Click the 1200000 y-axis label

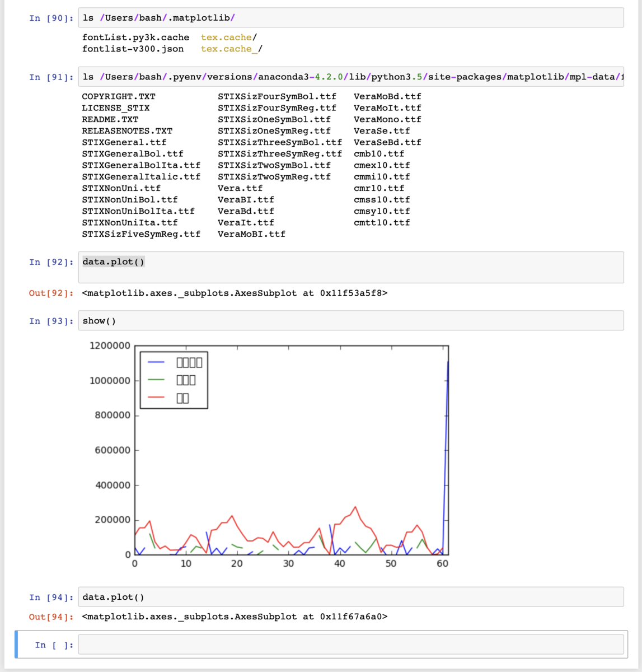(x=110, y=345)
